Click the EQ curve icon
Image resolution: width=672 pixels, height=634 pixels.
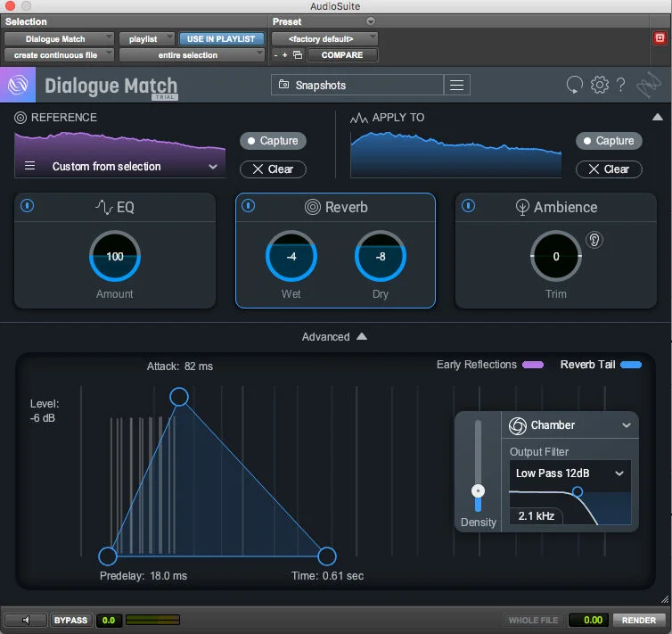[104, 207]
